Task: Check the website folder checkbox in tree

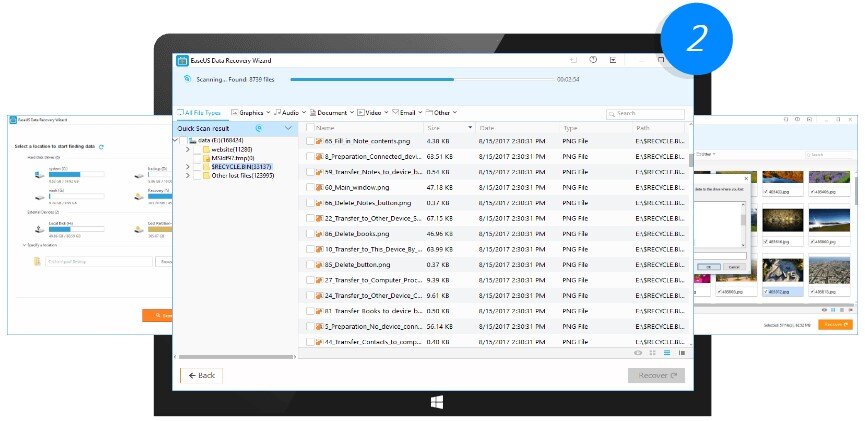Action: [x=197, y=150]
